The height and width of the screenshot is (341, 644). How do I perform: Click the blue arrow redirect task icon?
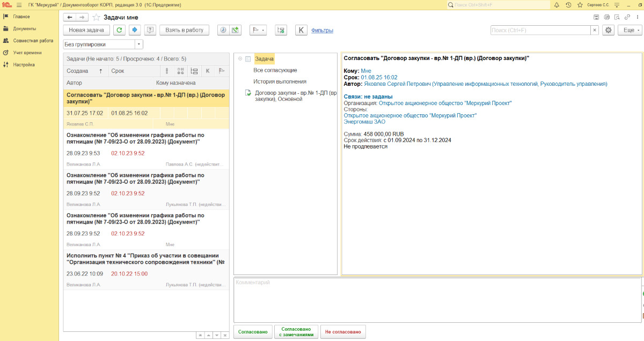coord(135,31)
